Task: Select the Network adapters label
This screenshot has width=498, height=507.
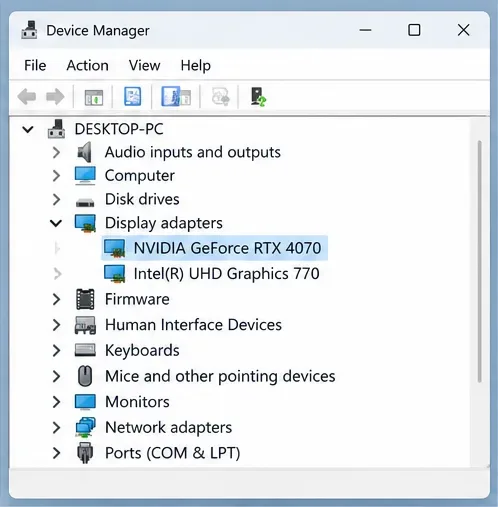Action: pos(168,428)
